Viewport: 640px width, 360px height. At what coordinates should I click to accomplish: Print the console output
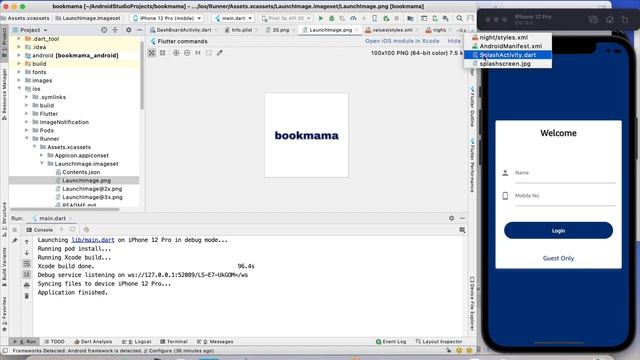click(27, 285)
